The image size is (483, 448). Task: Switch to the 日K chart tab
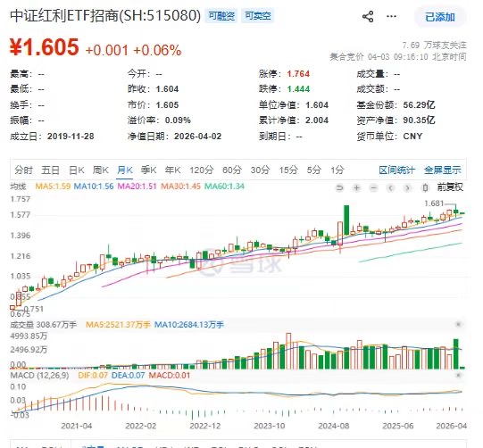click(x=77, y=170)
